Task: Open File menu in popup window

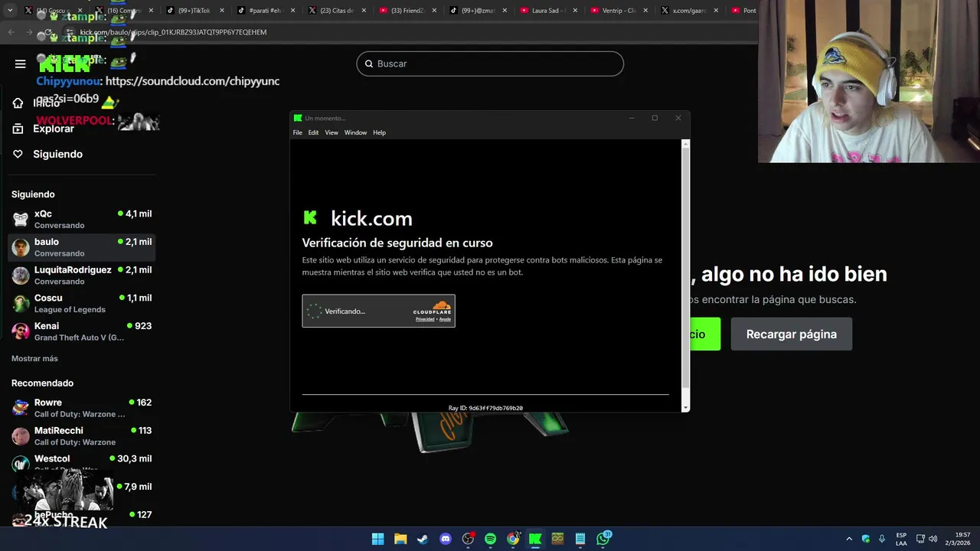Action: (x=297, y=132)
